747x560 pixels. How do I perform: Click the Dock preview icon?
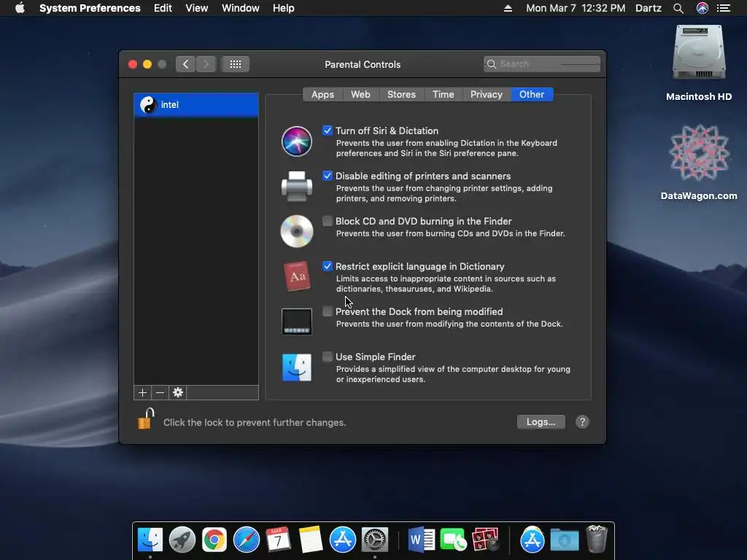click(296, 322)
